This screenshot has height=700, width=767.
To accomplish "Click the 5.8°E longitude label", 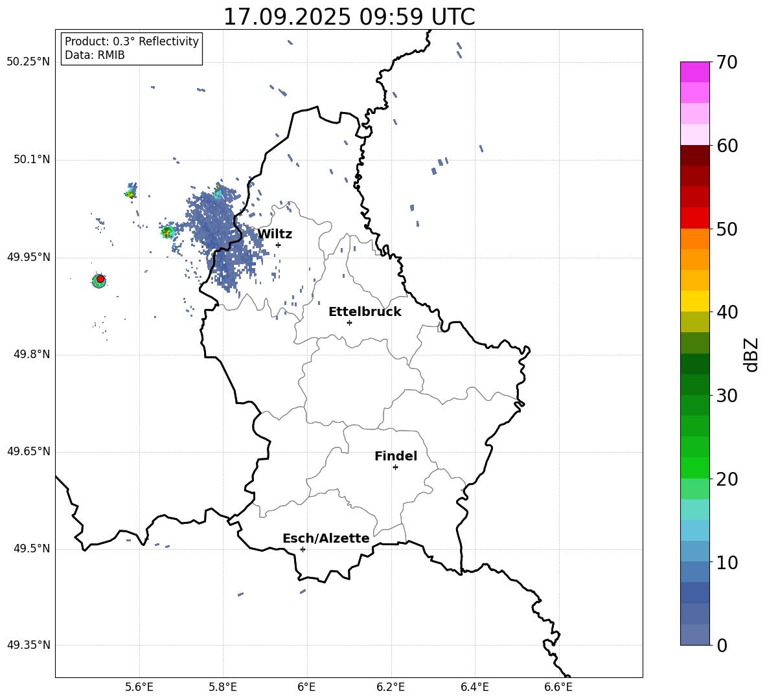I will pyautogui.click(x=223, y=687).
